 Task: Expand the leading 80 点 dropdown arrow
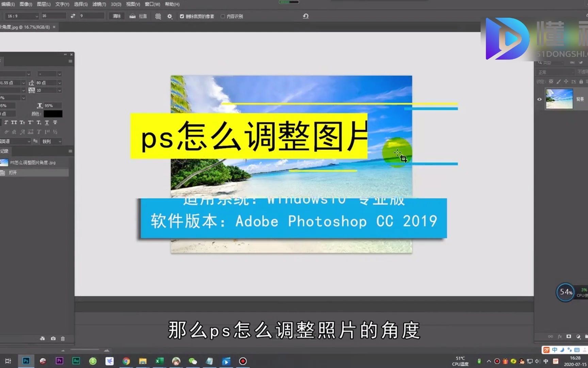pos(60,83)
